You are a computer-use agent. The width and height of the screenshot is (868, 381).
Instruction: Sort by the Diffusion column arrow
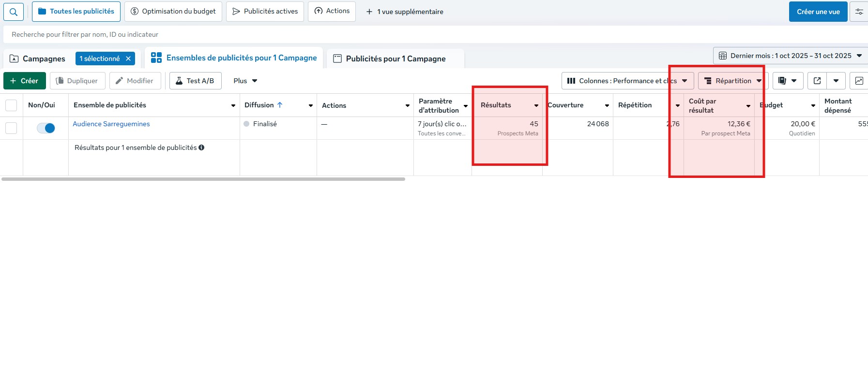coord(280,105)
